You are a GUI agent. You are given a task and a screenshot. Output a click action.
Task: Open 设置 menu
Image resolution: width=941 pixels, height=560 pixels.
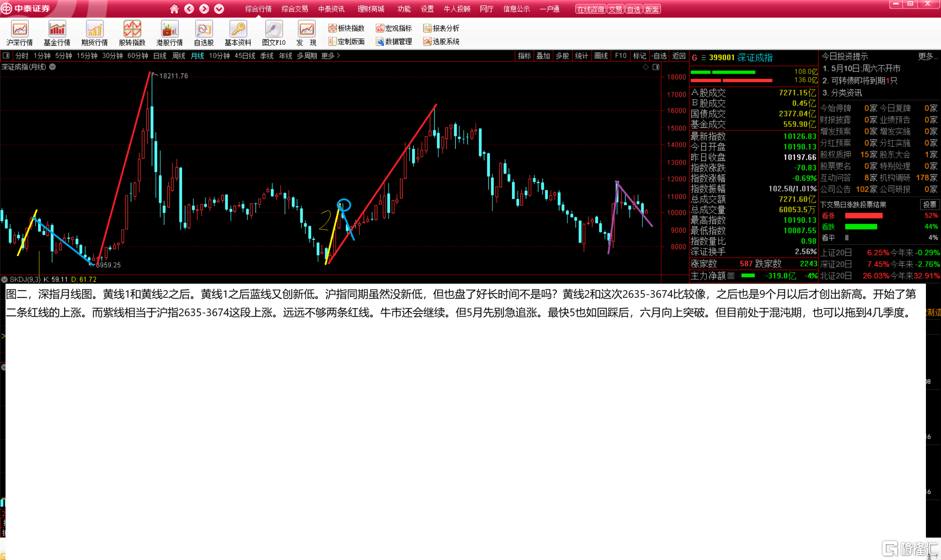tap(427, 9)
